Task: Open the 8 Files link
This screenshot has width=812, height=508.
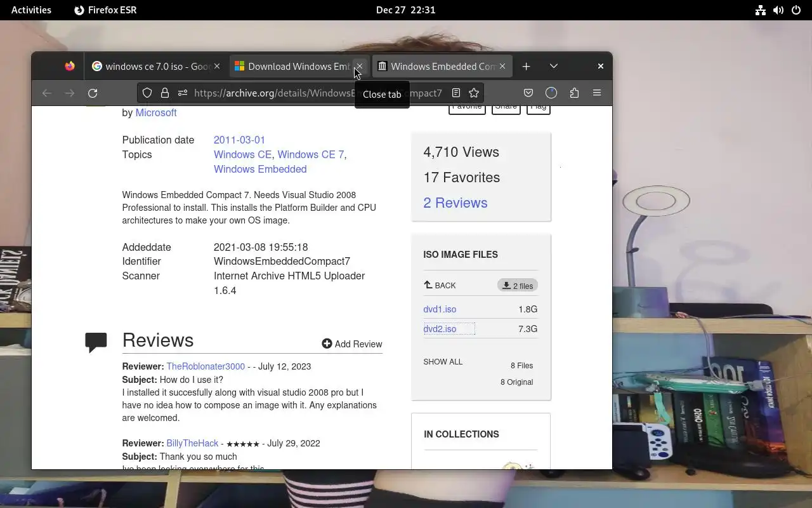Action: click(521, 366)
